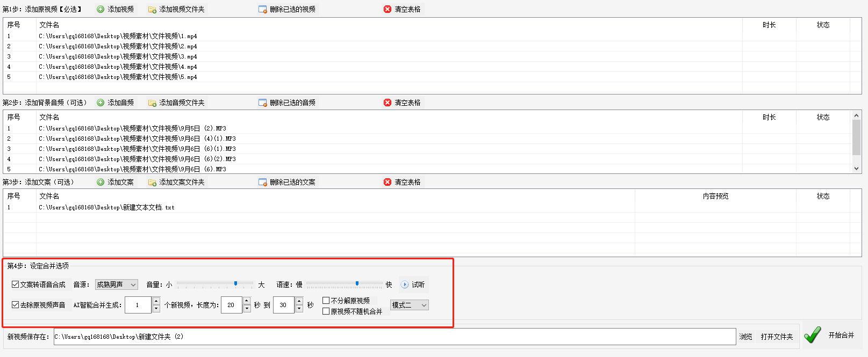
Task: Click 开始合并 text label
Action: (x=841, y=335)
